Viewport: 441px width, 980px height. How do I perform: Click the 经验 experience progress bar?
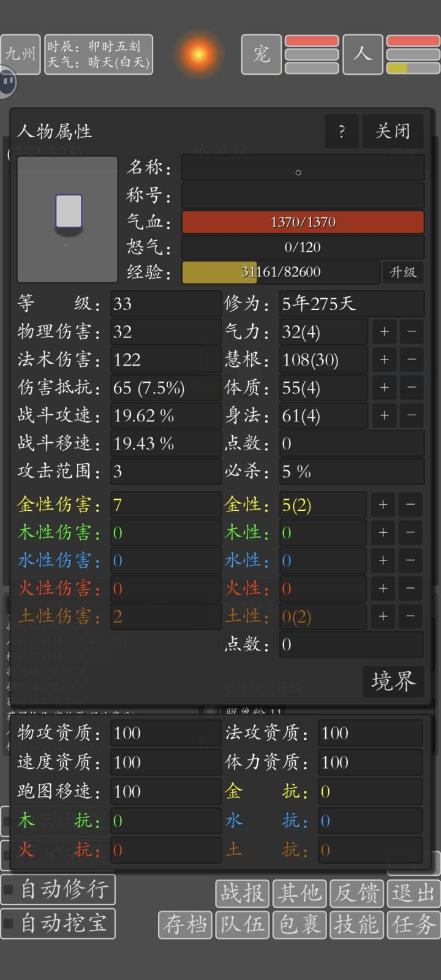pyautogui.click(x=281, y=272)
